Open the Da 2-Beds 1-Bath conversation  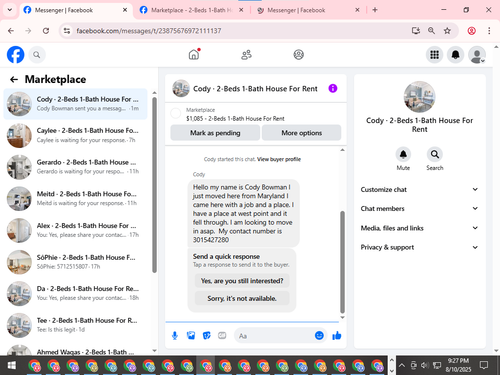tap(76, 293)
